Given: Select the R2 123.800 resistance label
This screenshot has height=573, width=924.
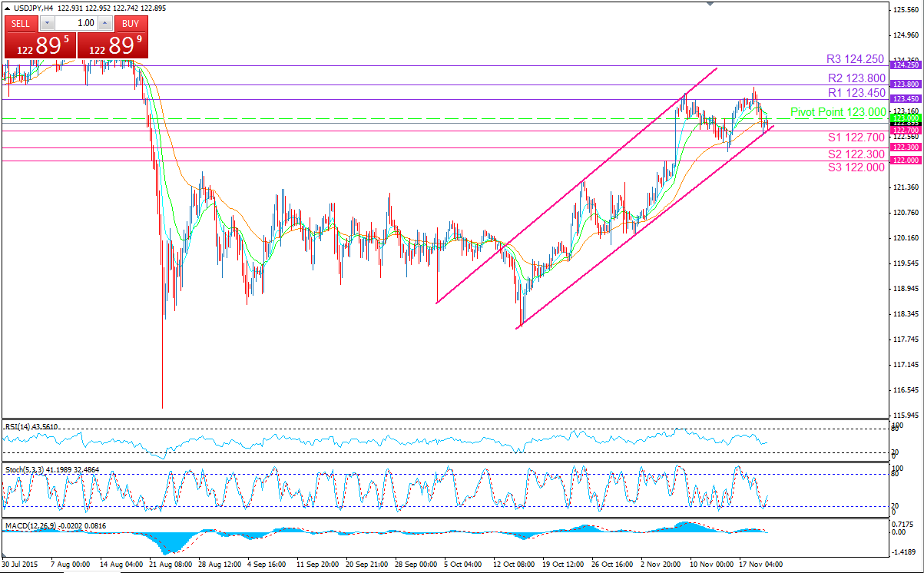Looking at the screenshot, I should pos(856,78).
